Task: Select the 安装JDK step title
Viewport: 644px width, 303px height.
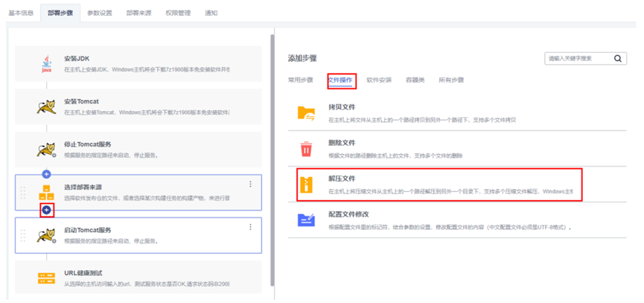Action: point(77,59)
